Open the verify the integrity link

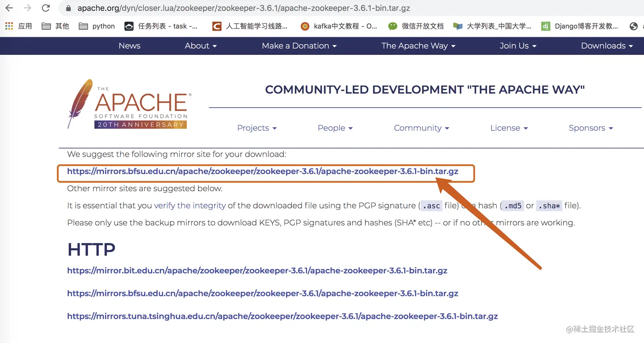pyautogui.click(x=190, y=206)
